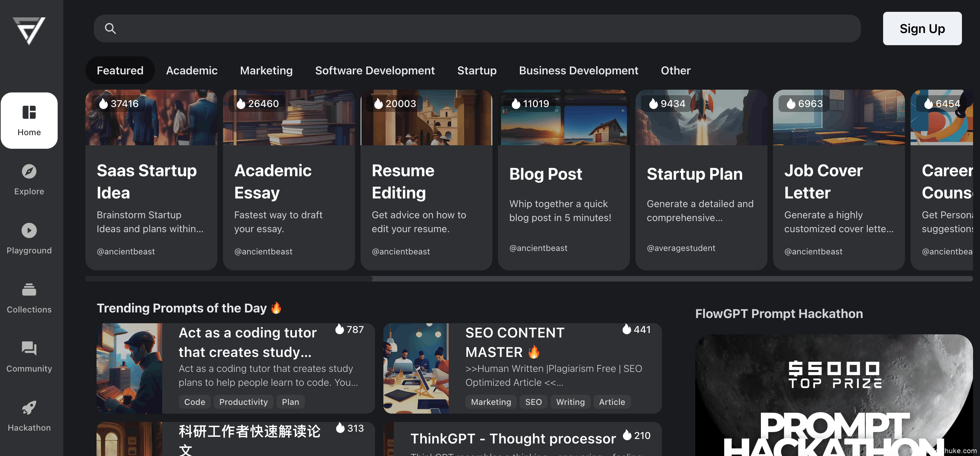Select the Business Development tab
The image size is (980, 456).
tap(578, 71)
